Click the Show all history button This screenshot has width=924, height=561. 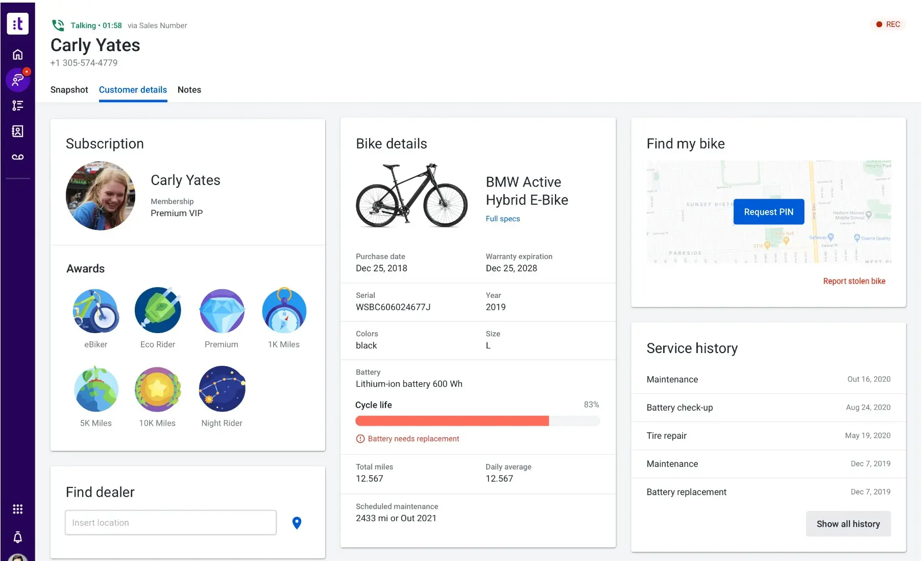point(848,524)
